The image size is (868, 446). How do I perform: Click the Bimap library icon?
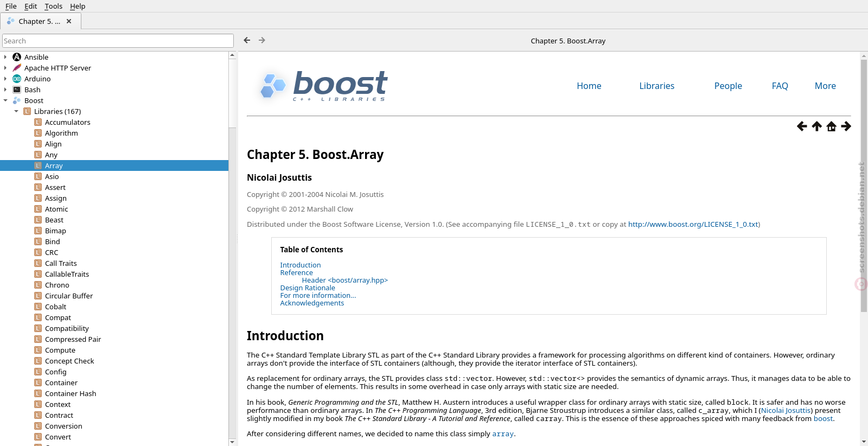pos(38,231)
